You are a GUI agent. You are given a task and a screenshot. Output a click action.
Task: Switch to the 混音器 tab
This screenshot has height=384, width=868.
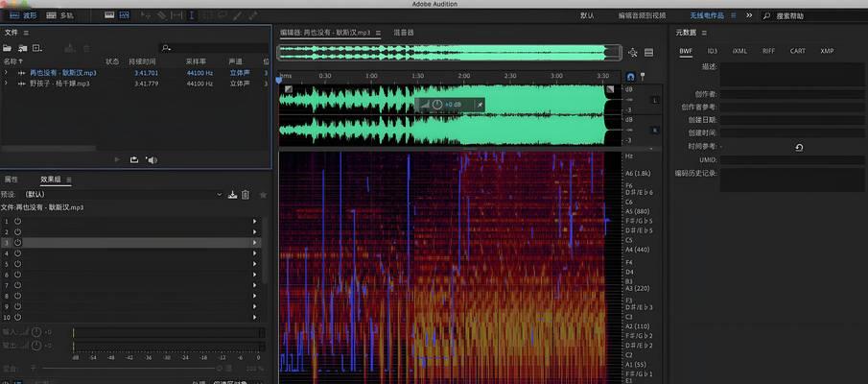[x=404, y=33]
